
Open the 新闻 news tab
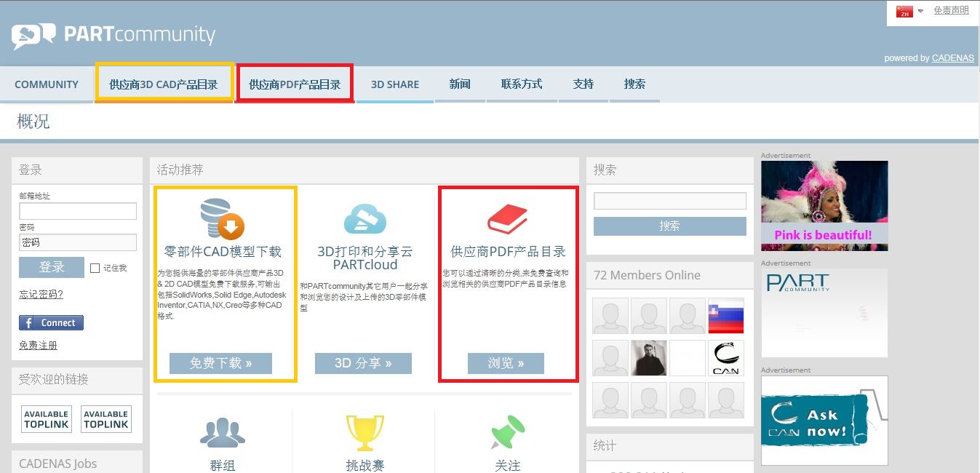point(460,84)
